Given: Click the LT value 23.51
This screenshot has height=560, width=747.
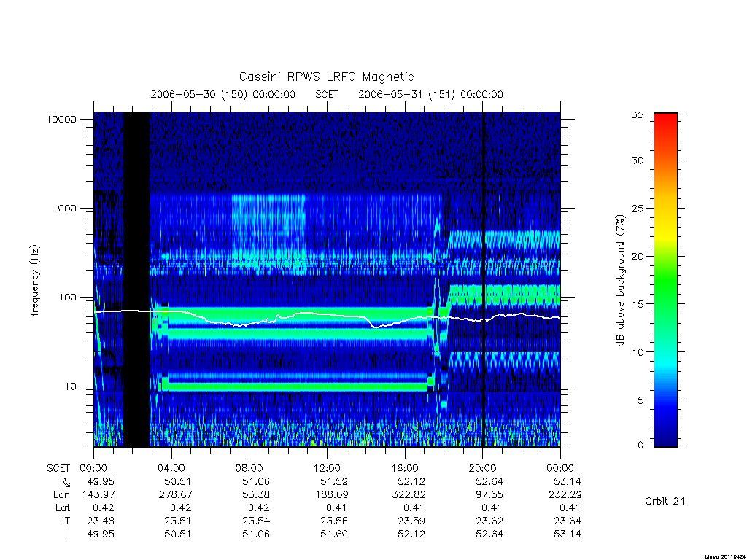Looking at the screenshot, I should tap(178, 521).
